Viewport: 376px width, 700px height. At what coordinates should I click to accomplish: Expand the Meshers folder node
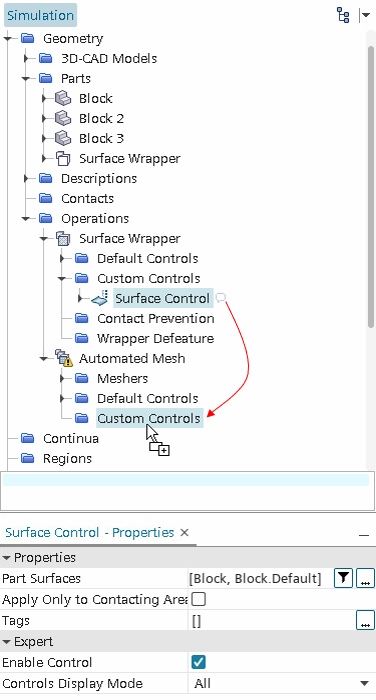tap(63, 378)
